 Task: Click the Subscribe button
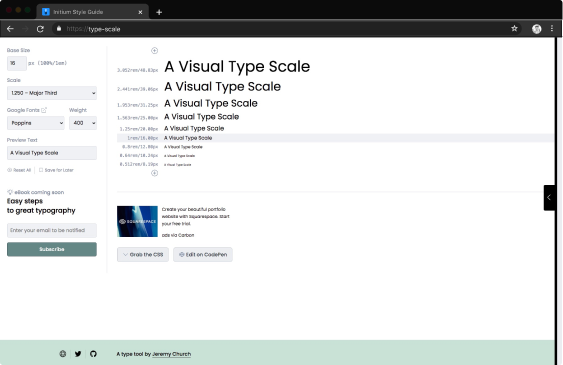coord(52,249)
